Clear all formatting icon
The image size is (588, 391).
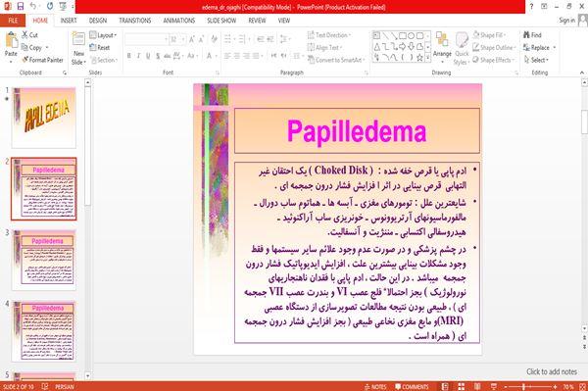coord(214,39)
